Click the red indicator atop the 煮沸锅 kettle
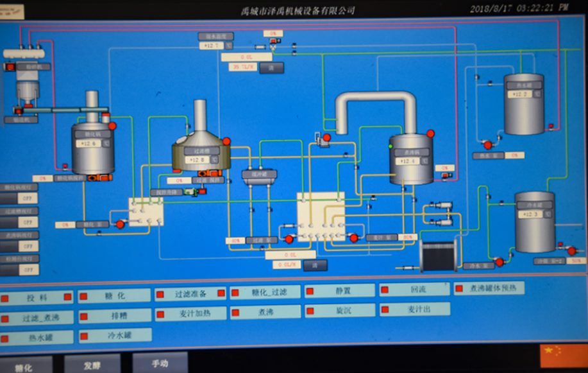The image size is (588, 373). tap(430, 134)
